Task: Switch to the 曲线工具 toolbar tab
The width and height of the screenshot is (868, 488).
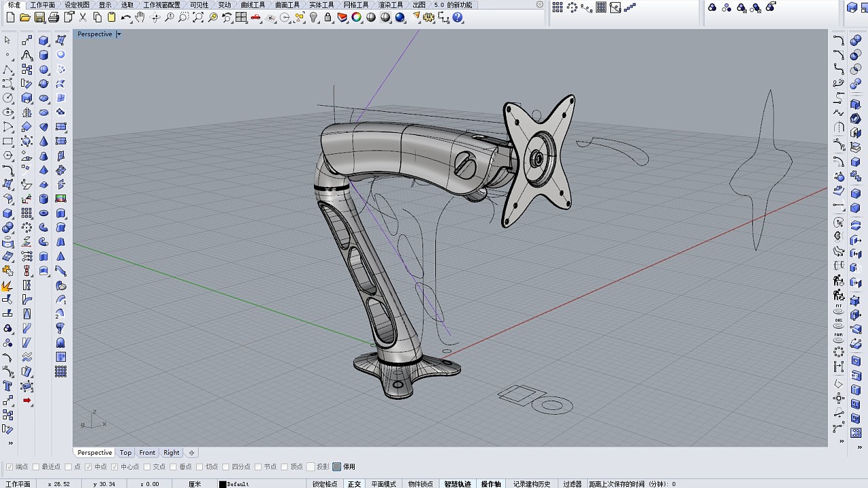Action: 253,5
